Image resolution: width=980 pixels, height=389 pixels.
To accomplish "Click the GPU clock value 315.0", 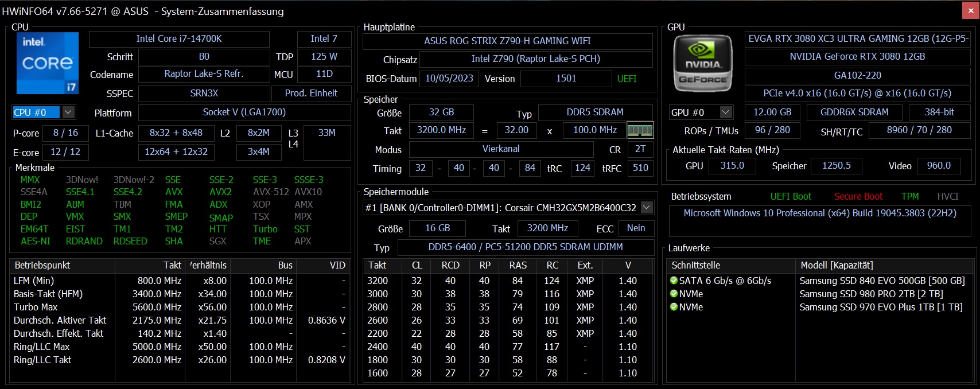I will click(x=732, y=166).
